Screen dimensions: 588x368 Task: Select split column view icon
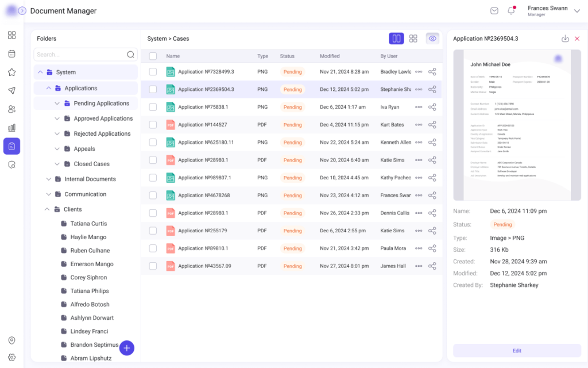(396, 39)
